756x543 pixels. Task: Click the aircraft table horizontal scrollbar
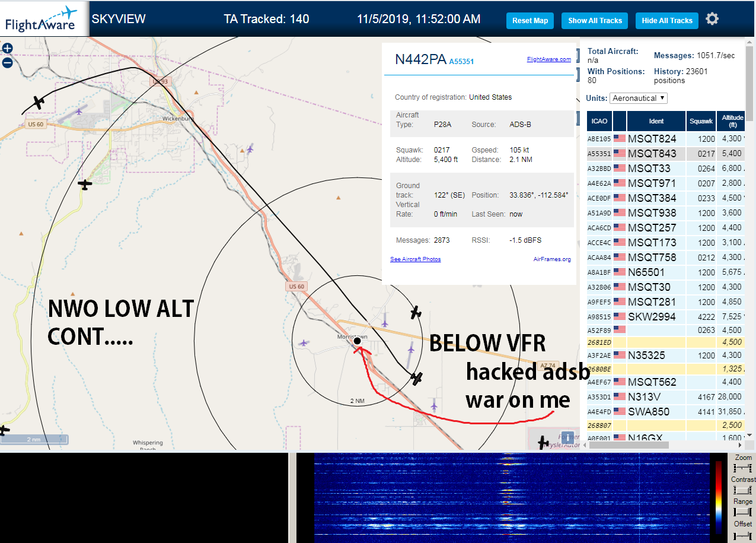[x=629, y=444]
